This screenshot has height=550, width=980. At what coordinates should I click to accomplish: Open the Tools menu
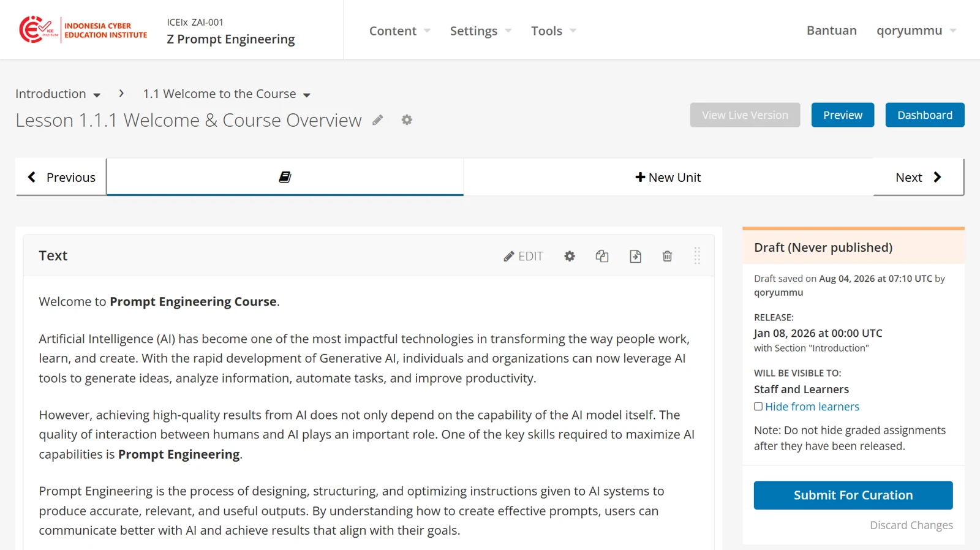[x=554, y=31]
